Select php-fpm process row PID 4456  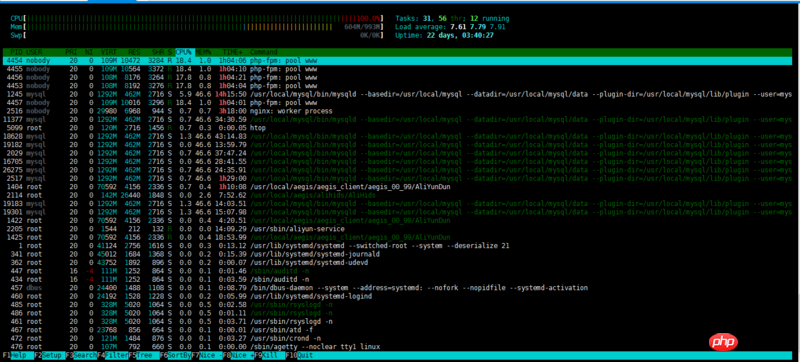coord(398,77)
